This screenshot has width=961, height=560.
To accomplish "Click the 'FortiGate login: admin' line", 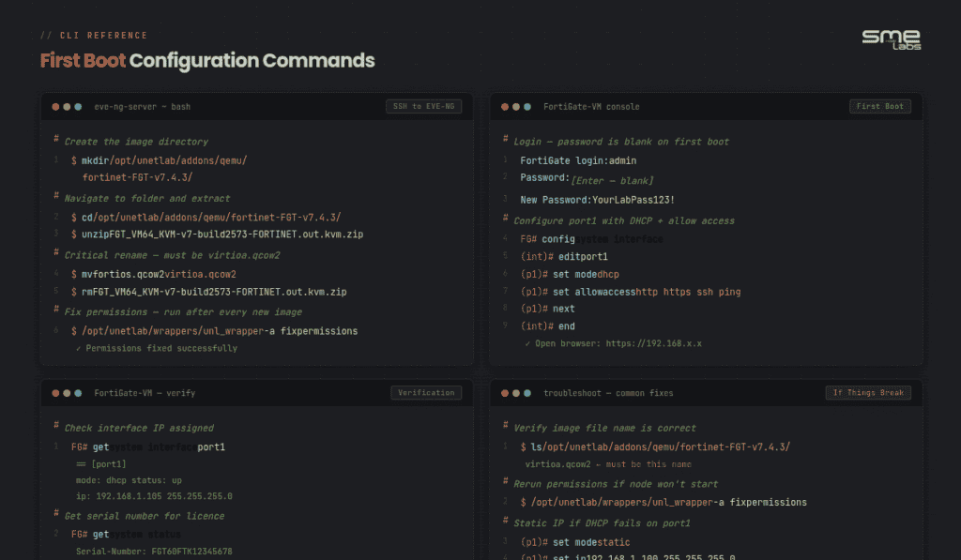I will pos(578,160).
